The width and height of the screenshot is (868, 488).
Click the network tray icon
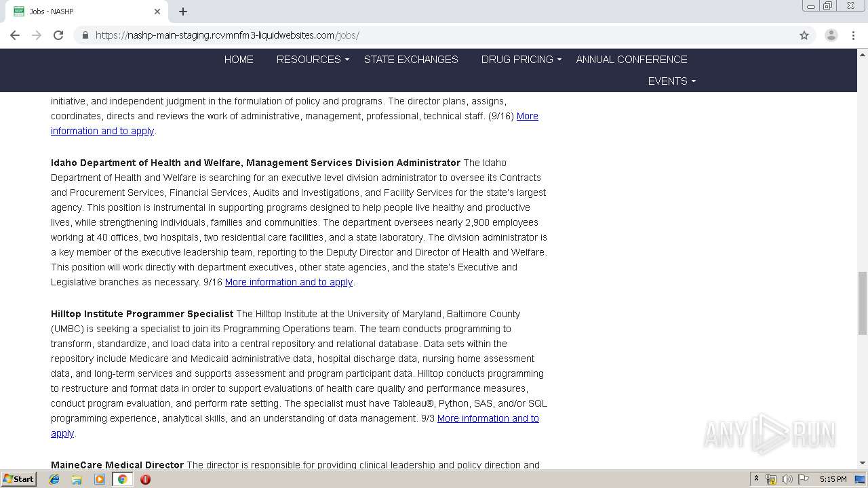[771, 479]
